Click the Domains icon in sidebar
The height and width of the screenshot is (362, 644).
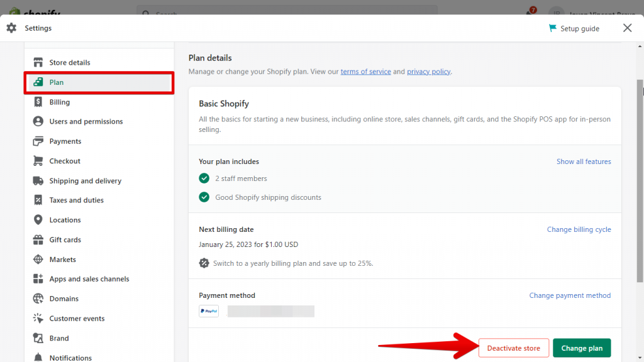tap(38, 299)
